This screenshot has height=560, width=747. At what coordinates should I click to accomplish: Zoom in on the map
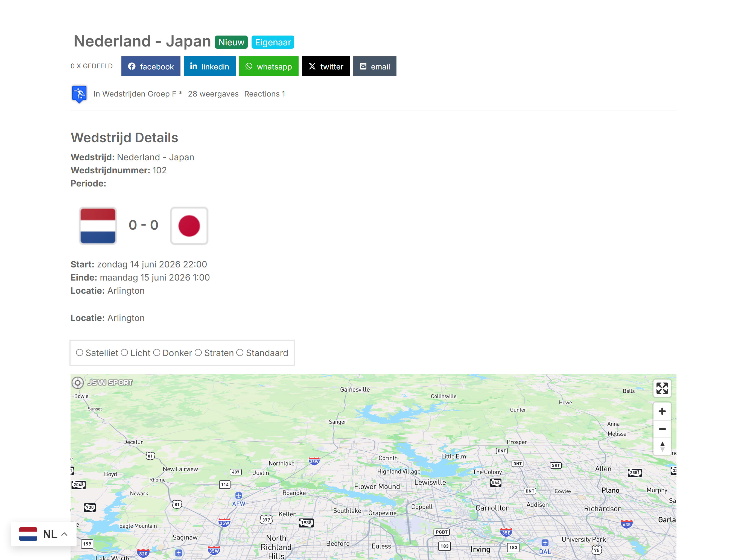pyautogui.click(x=662, y=412)
